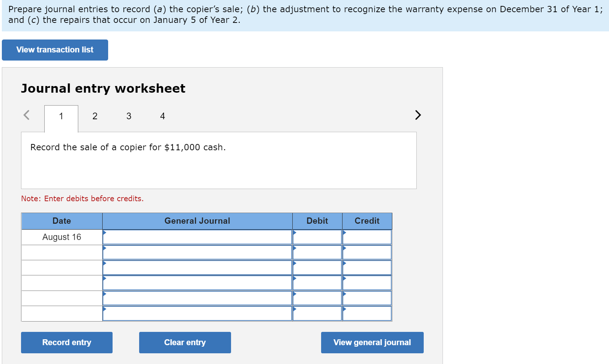Open General Journal account dropdown in fifth row
The height and width of the screenshot is (364, 609).
[x=197, y=298]
